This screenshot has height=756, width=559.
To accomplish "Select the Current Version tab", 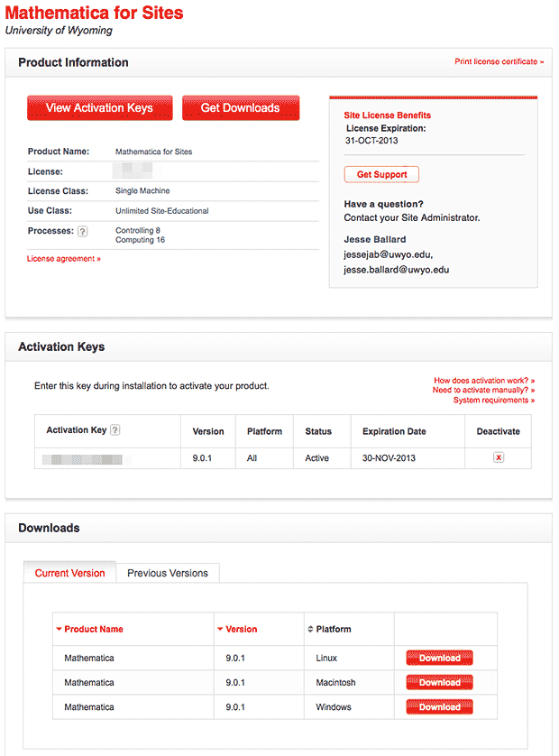I will click(x=70, y=573).
